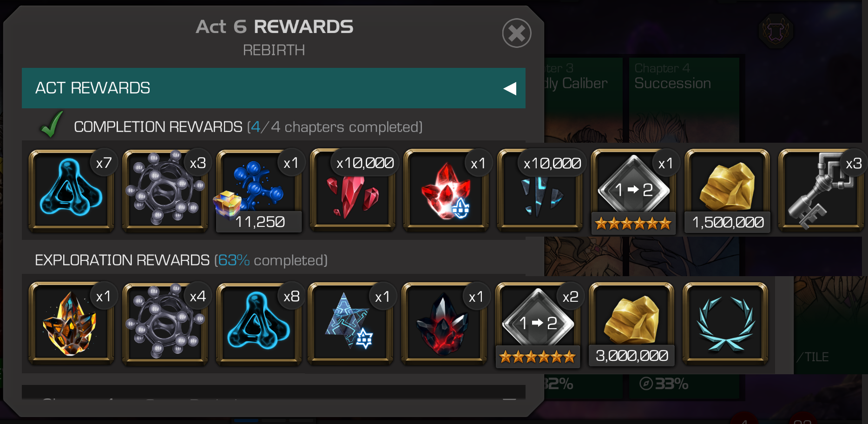Tap the orange crystal x1 exploration reward

(x=71, y=324)
